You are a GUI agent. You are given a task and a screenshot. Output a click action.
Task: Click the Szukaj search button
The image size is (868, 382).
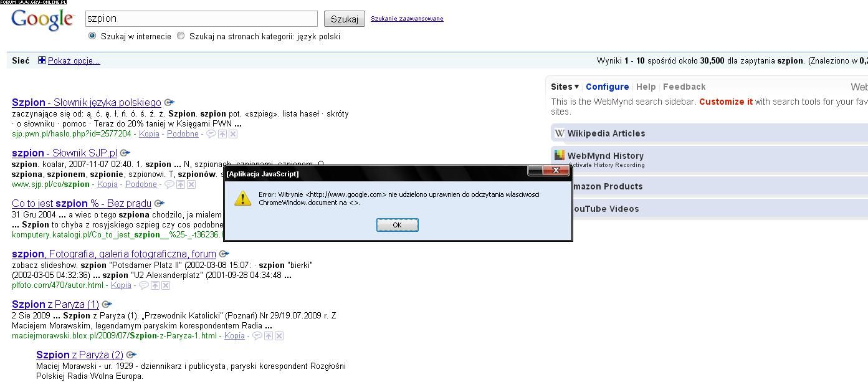[344, 19]
